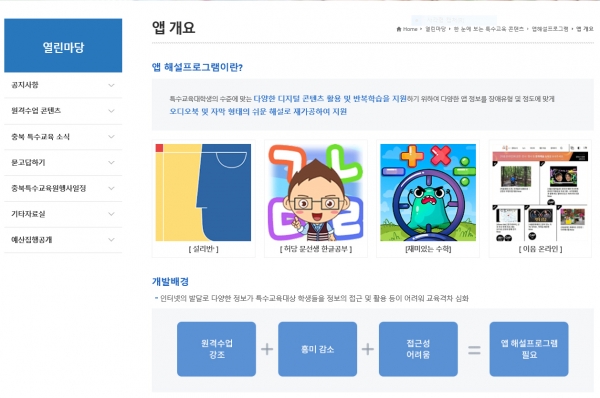Screen dimensions: 600x398
Task: Open the 실리번 app icon
Action: 203,192
